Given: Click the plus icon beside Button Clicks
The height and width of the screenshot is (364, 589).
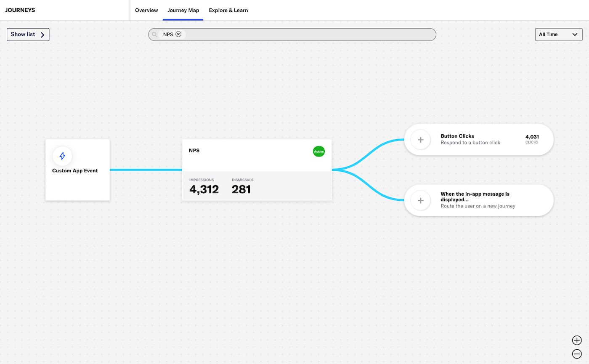Looking at the screenshot, I should (x=420, y=139).
